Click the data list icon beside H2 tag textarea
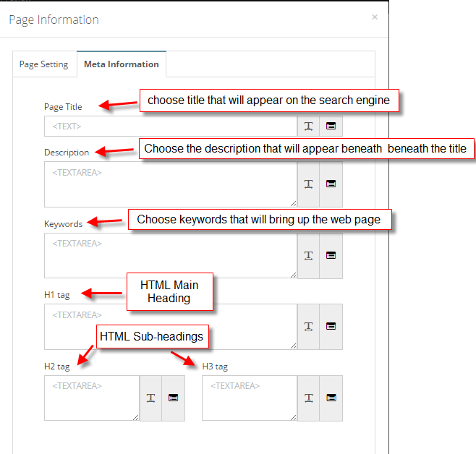This screenshot has width=476, height=454. [x=174, y=398]
